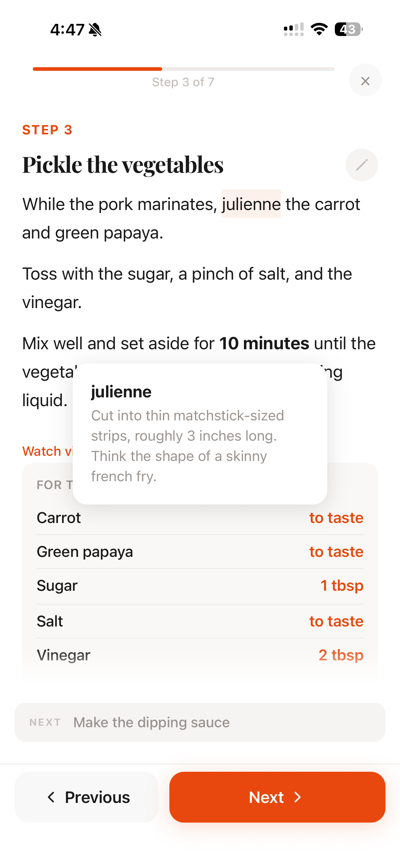
Task: Go to the Next step
Action: pos(277,797)
